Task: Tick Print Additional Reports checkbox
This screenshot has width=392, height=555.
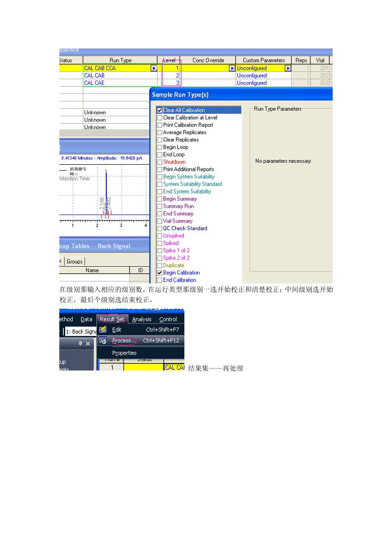Action: [160, 170]
